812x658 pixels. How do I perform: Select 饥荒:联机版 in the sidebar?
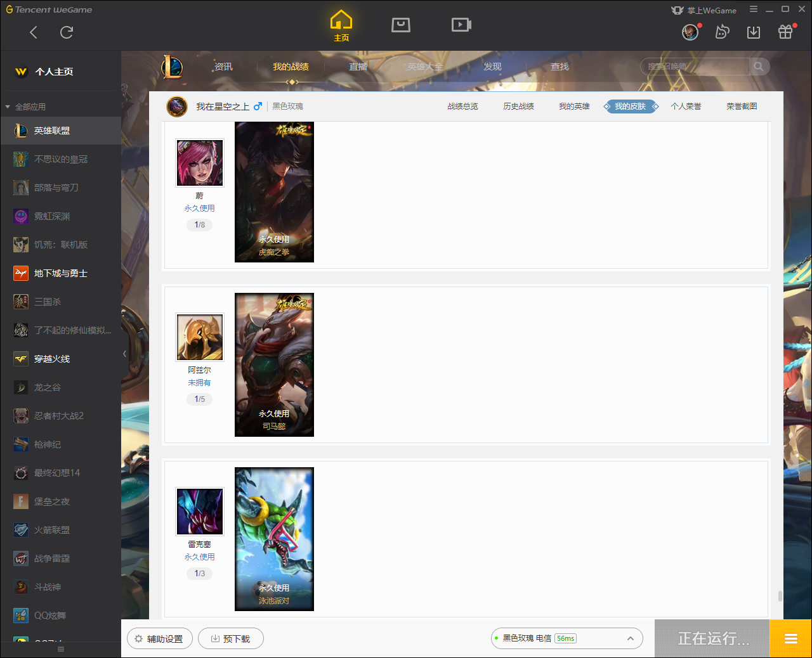point(60,245)
